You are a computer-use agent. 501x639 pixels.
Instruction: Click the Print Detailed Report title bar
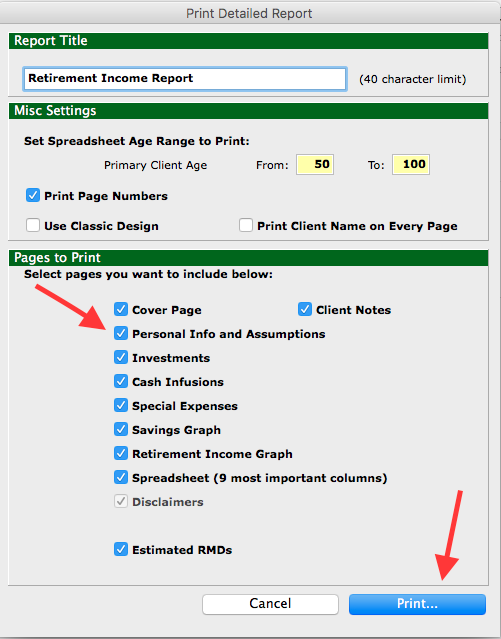click(x=249, y=13)
